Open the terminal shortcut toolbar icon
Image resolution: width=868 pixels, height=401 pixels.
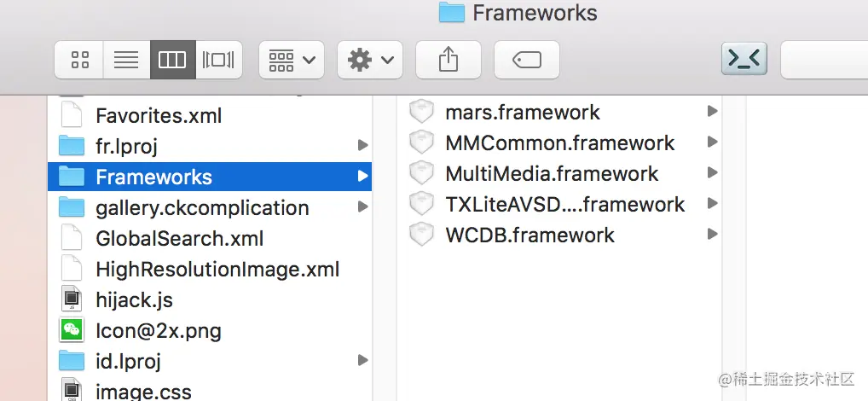tap(744, 59)
